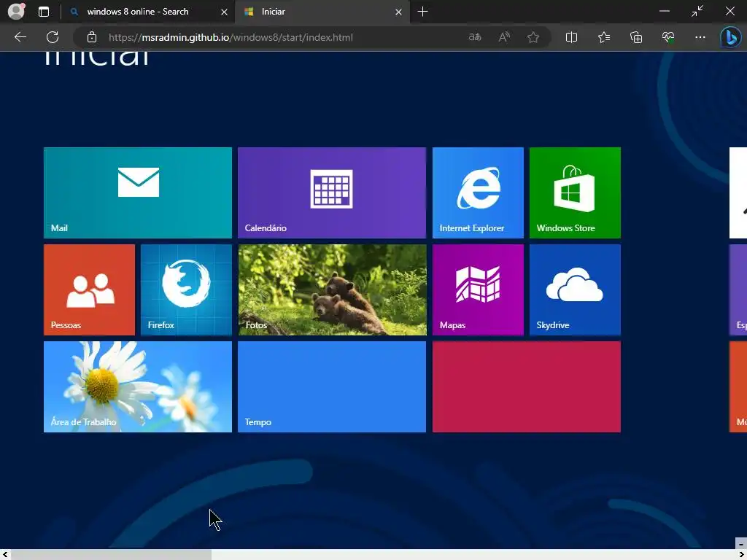Open the Pessoas tile
Screen dimensions: 747x560
click(89, 289)
